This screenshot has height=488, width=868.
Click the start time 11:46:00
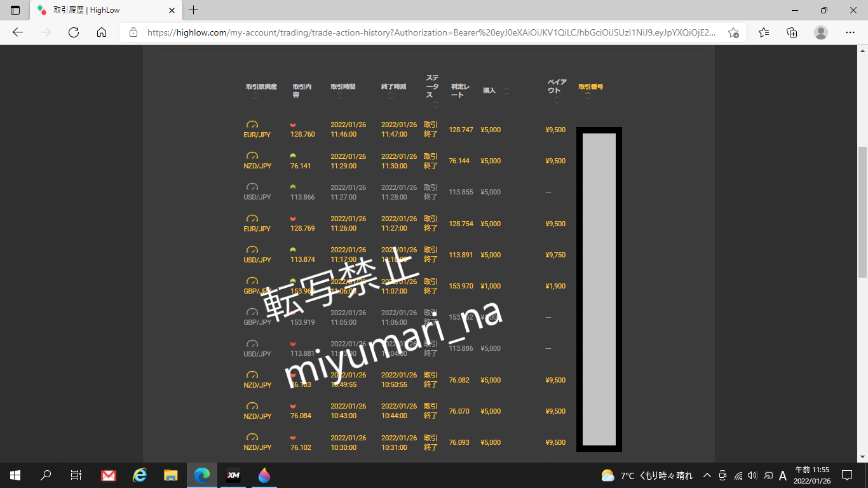coord(343,134)
